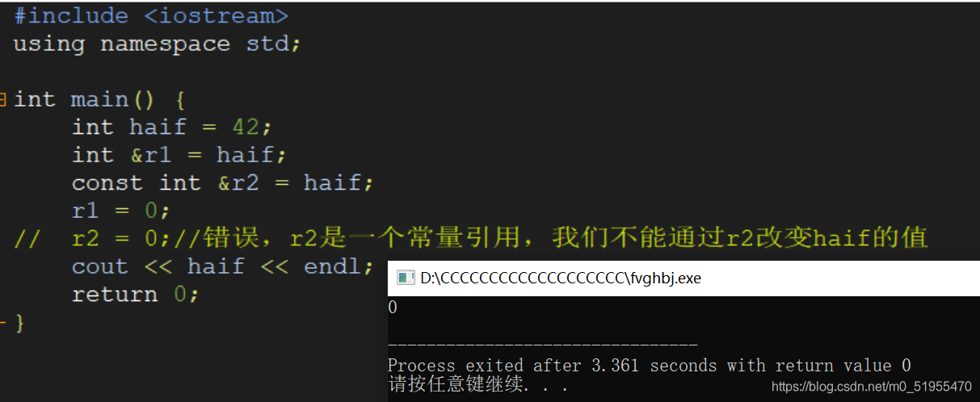The height and width of the screenshot is (402, 980).
Task: Click the number 42 literal
Action: (246, 128)
